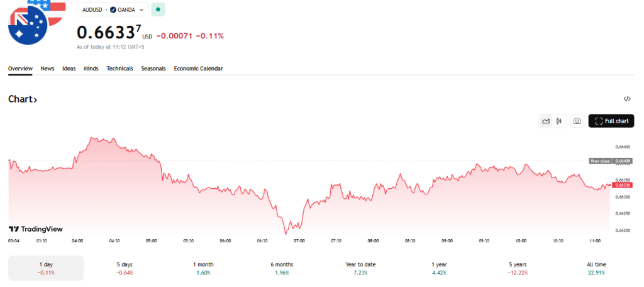
Task: Switch to the Technicals tab
Action: pyautogui.click(x=120, y=69)
